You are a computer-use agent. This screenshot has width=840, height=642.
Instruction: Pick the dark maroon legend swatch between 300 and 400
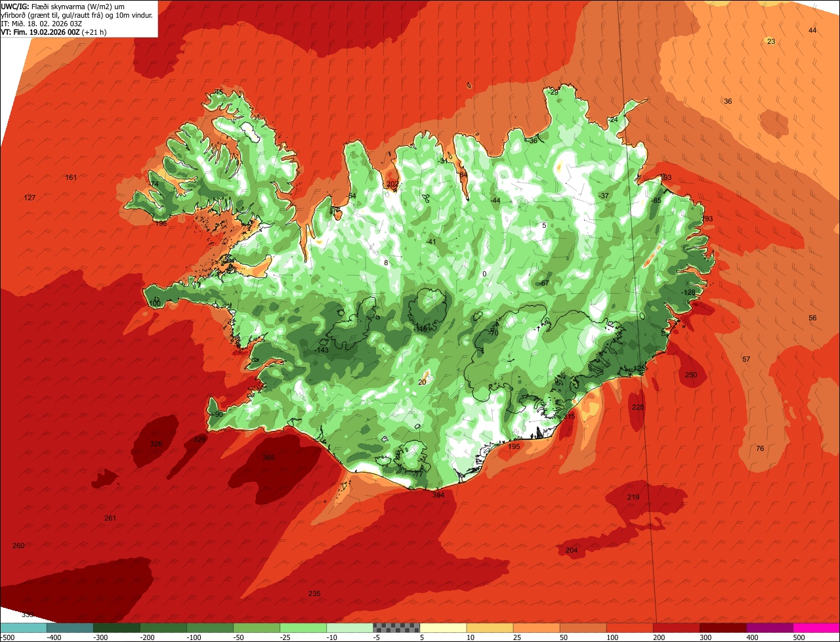tap(723, 627)
